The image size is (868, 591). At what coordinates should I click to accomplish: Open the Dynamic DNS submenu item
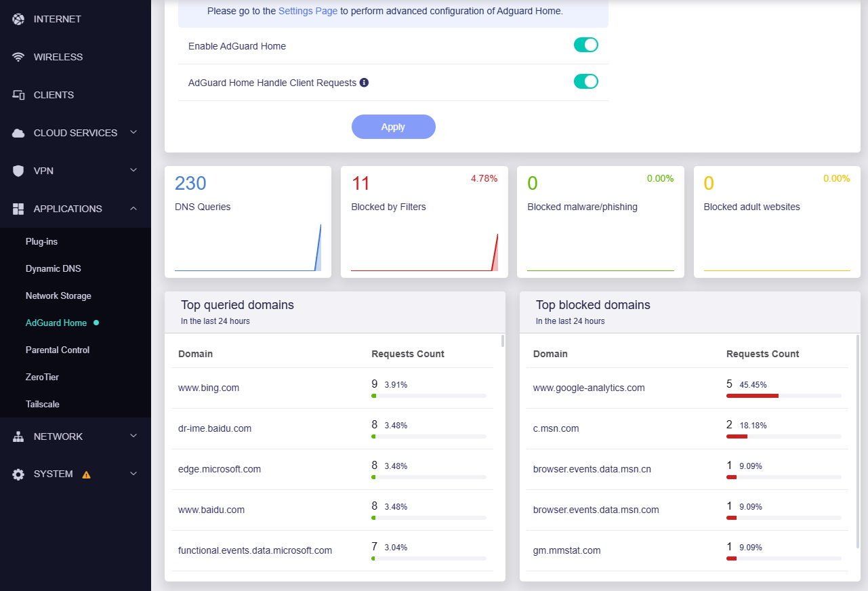[54, 268]
